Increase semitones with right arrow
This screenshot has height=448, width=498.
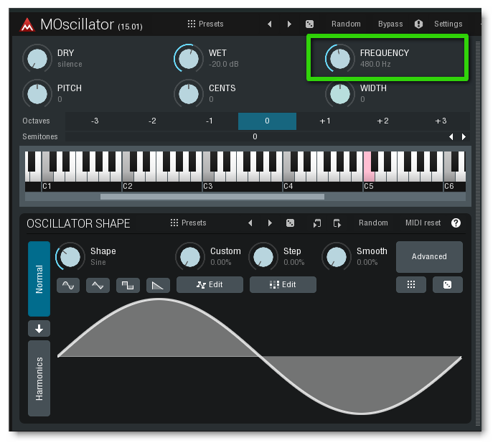464,136
